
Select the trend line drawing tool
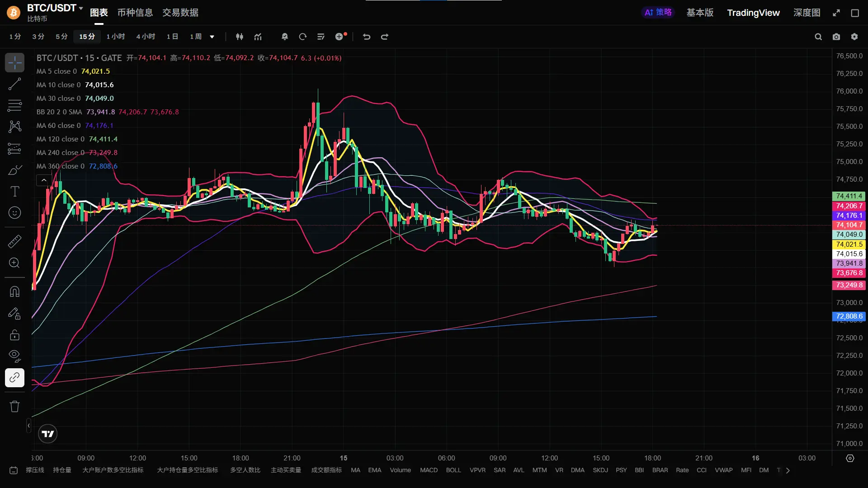click(14, 84)
